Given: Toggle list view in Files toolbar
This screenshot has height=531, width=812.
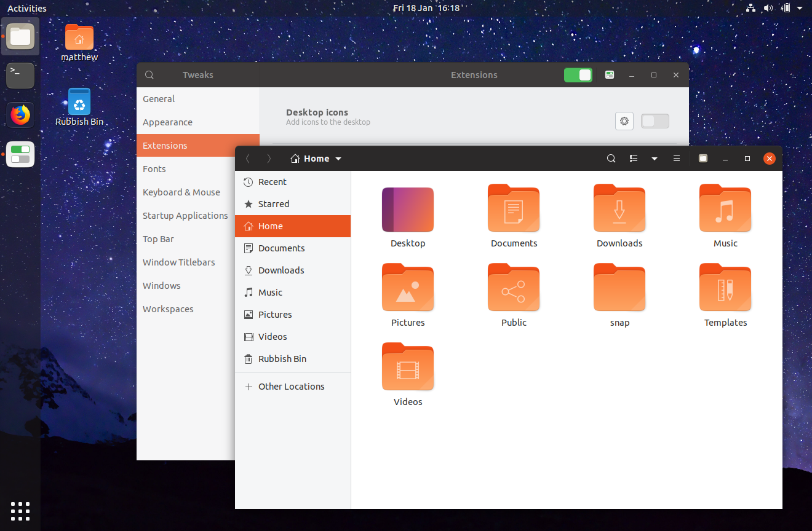Looking at the screenshot, I should (x=633, y=159).
